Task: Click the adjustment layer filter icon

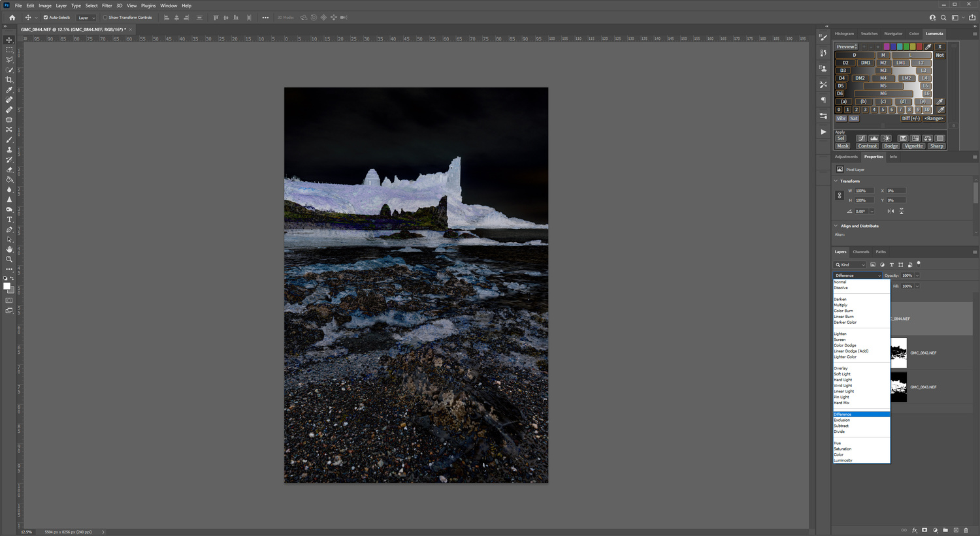Action: [882, 264]
